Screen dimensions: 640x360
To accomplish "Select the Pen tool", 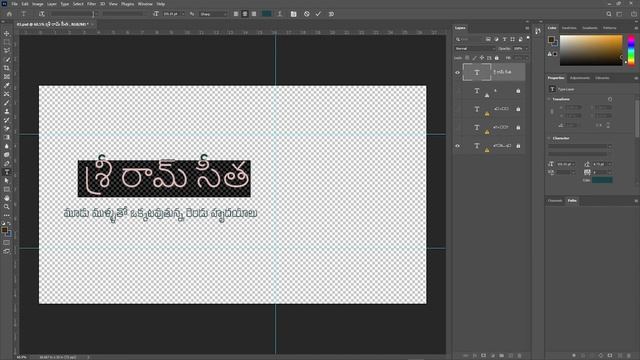I will click(x=7, y=164).
